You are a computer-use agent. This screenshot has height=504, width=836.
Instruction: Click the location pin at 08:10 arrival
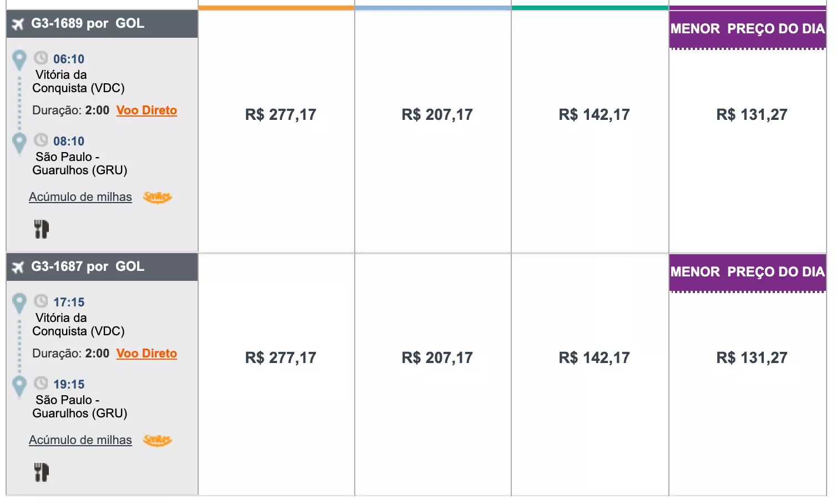[x=19, y=144]
